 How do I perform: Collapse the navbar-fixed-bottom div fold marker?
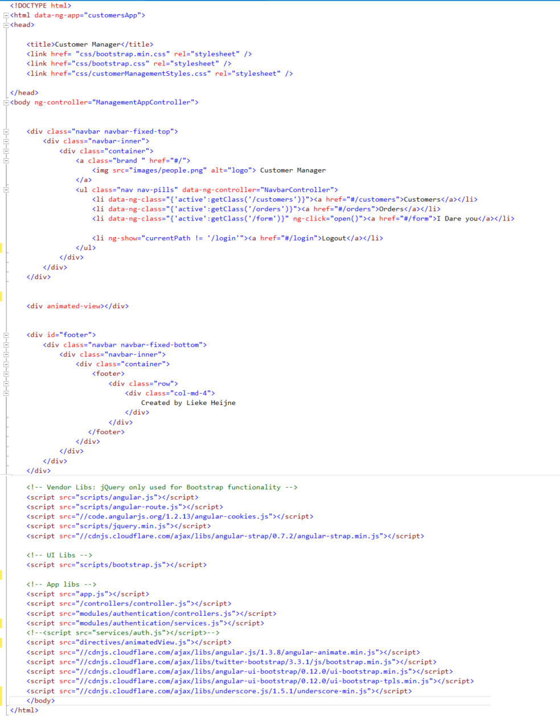point(6,345)
